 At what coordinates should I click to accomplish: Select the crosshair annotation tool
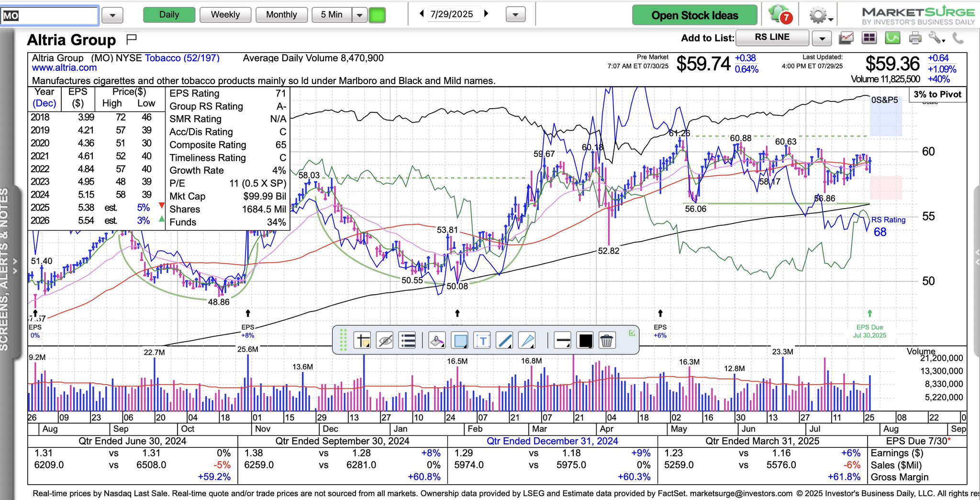[x=363, y=341]
